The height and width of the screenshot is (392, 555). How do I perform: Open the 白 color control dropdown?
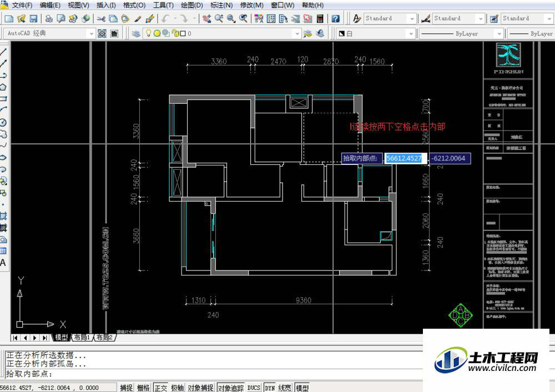411,34
